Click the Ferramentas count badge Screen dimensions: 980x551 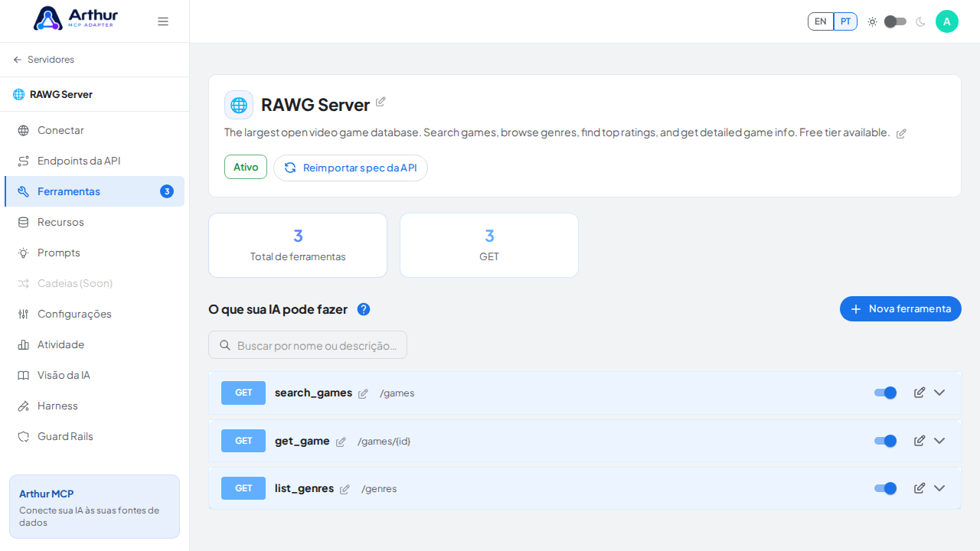point(167,191)
